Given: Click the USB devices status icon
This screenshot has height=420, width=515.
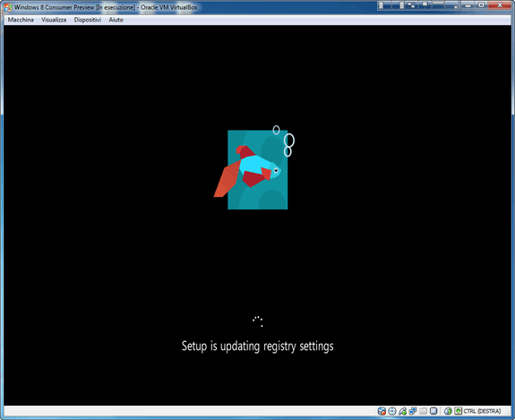Looking at the screenshot, I should pyautogui.click(x=402, y=411).
